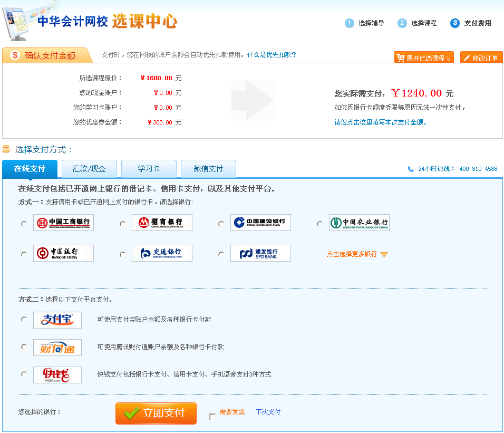
Task: Click the ICBC bank logo
Action: [63, 223]
